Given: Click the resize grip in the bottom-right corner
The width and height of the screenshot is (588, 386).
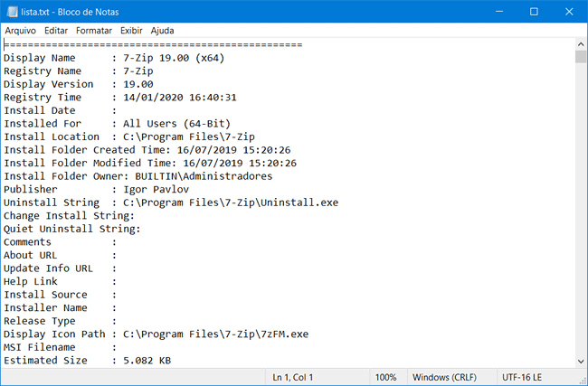Looking at the screenshot, I should [x=582, y=380].
